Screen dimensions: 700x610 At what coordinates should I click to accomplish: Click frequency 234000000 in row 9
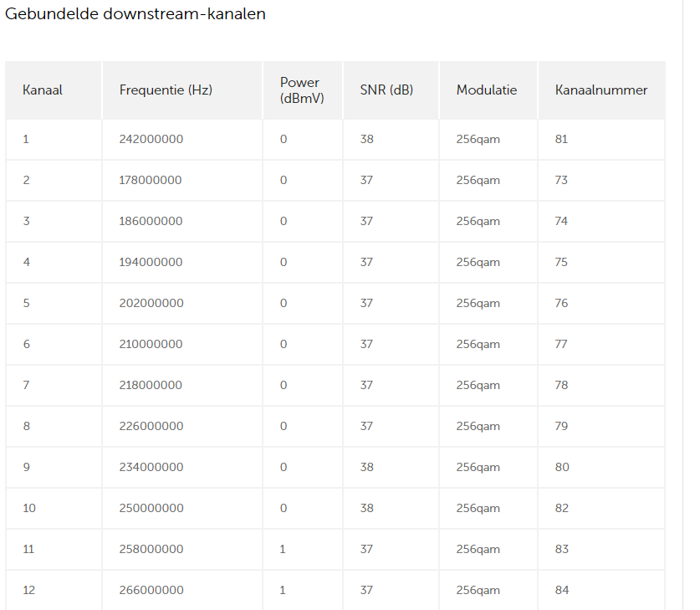coord(151,467)
